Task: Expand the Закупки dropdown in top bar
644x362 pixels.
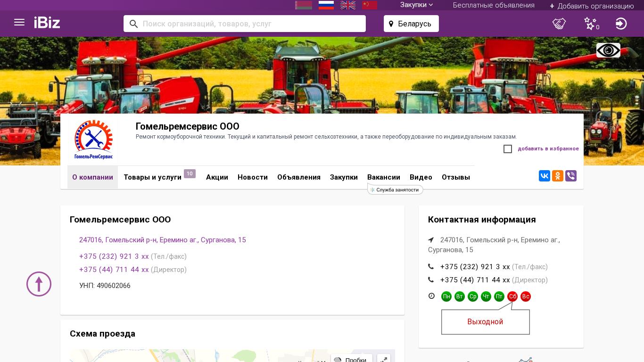Action: coord(416,5)
